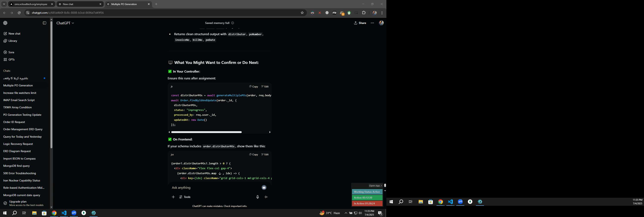Select the Multiple PO Generation browser tab
644x217 pixels.
[128, 4]
